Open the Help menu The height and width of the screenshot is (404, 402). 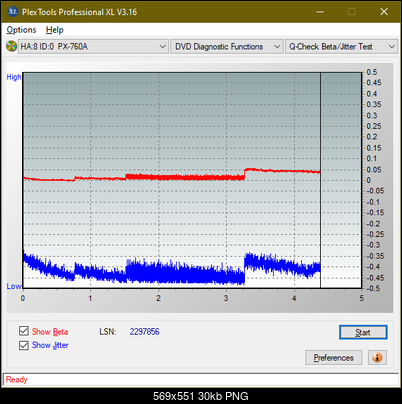55,30
